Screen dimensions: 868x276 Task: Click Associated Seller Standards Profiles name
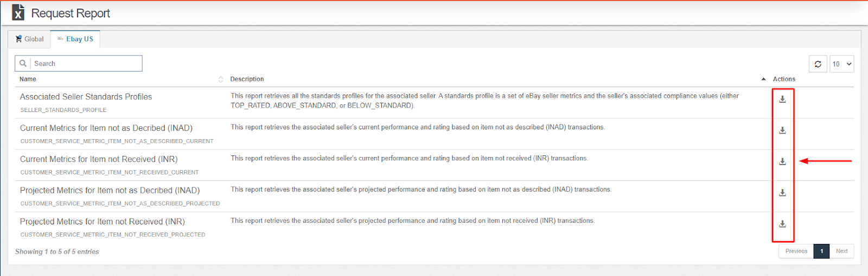coord(86,97)
